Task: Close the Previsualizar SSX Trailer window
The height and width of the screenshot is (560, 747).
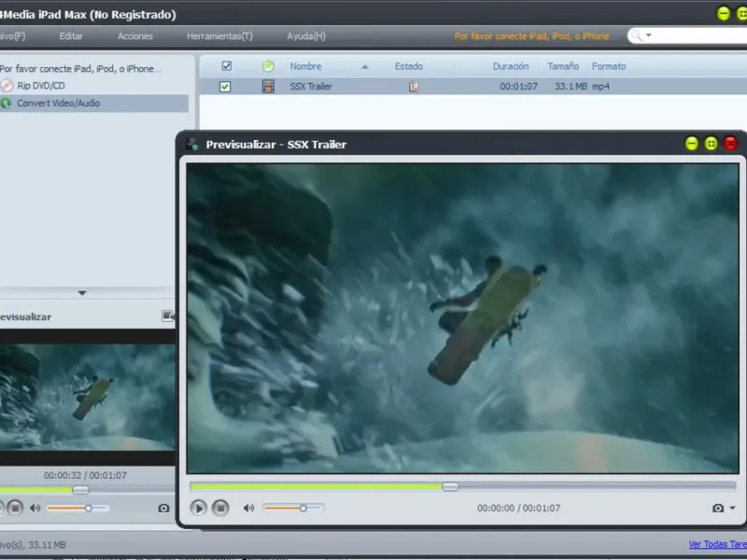Action: tap(730, 144)
